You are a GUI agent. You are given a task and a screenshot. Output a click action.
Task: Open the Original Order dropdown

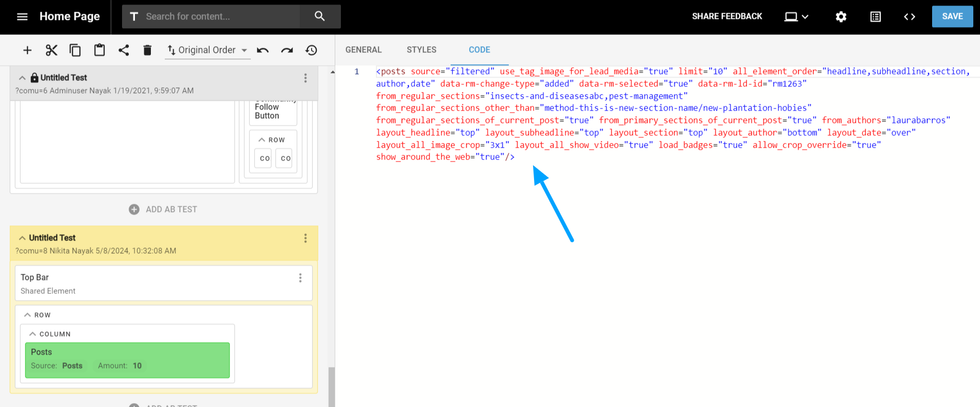coord(207,50)
